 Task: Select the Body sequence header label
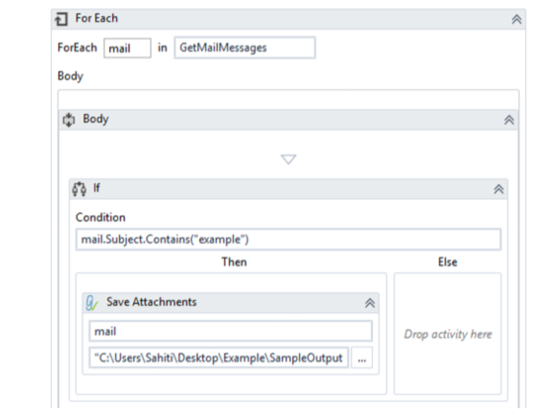(96, 119)
